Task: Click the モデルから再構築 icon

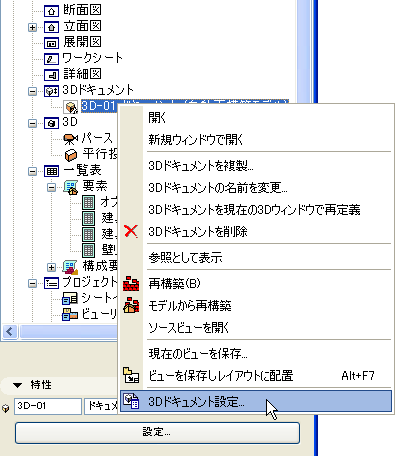Action: tap(131, 305)
